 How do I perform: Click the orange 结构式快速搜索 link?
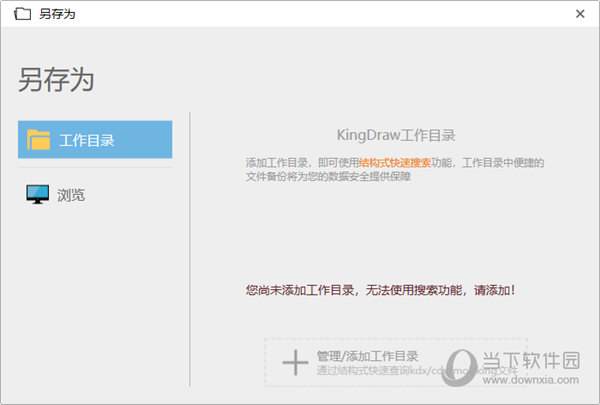click(x=395, y=163)
